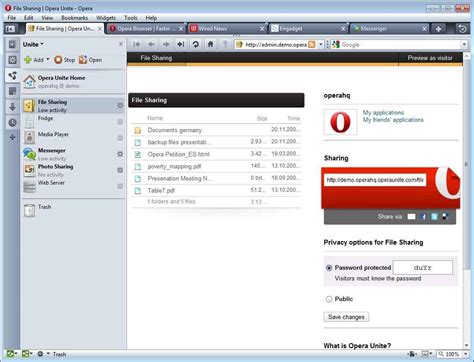Open the zoom level dropdown
This screenshot has height=362, width=474.
465,354
